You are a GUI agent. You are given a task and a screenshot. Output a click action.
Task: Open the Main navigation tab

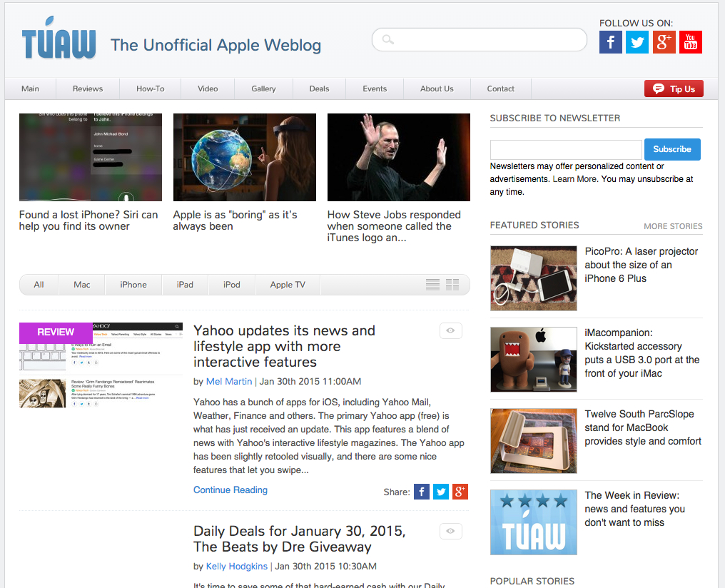31,88
